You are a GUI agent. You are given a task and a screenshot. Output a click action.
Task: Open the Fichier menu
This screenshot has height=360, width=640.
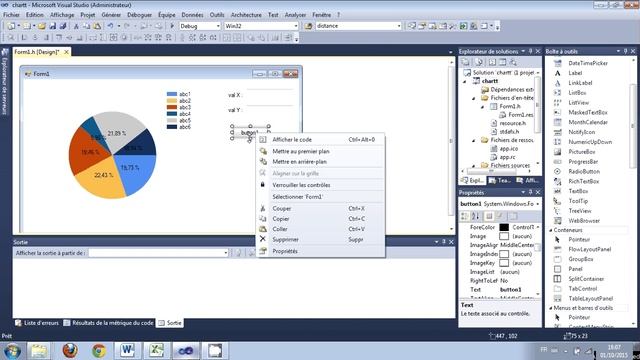(x=11, y=15)
